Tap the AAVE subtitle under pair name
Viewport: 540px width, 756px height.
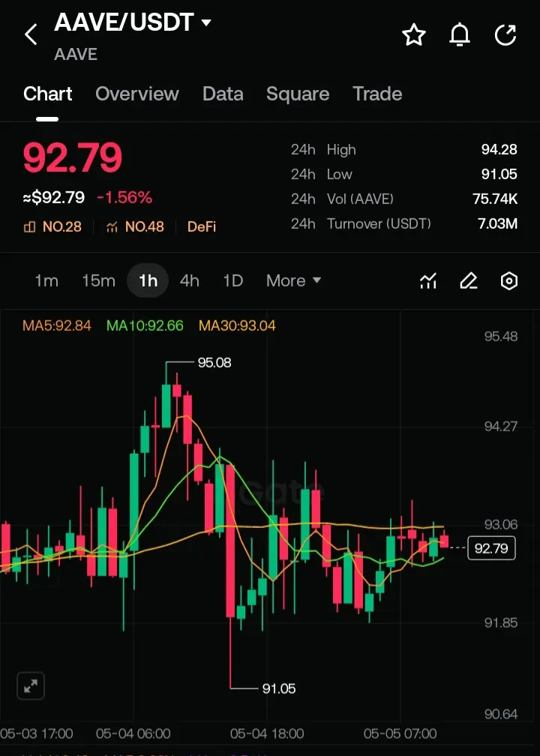[76, 54]
